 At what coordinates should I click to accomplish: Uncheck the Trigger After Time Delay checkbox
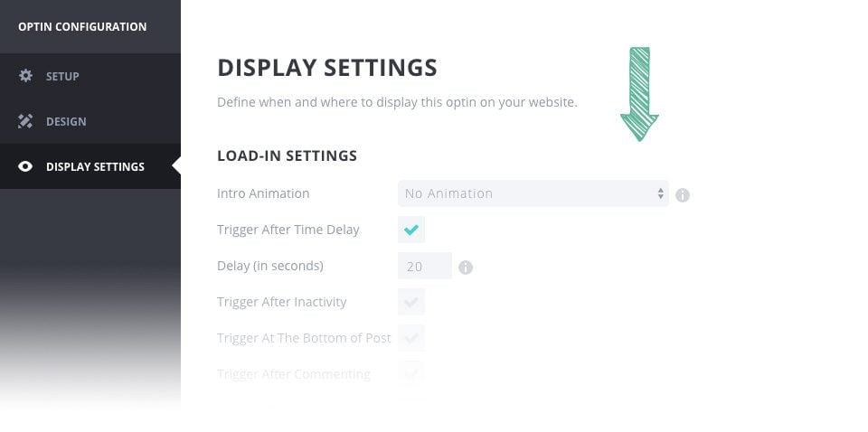[x=411, y=230]
